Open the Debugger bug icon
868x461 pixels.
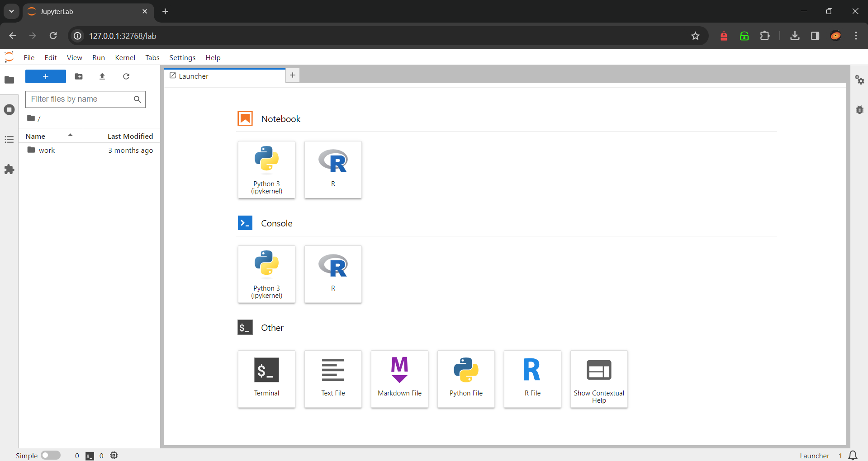(859, 110)
